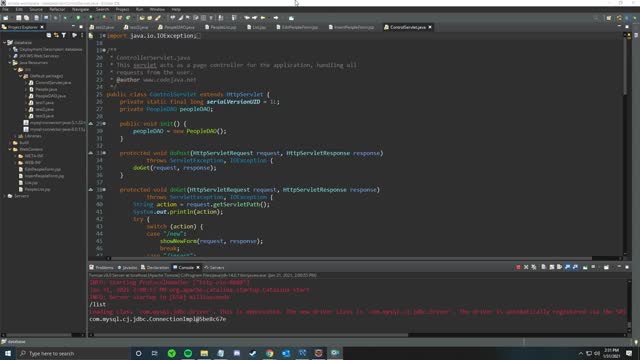
Task: Close the Project Explorer view
Action: 42,27
